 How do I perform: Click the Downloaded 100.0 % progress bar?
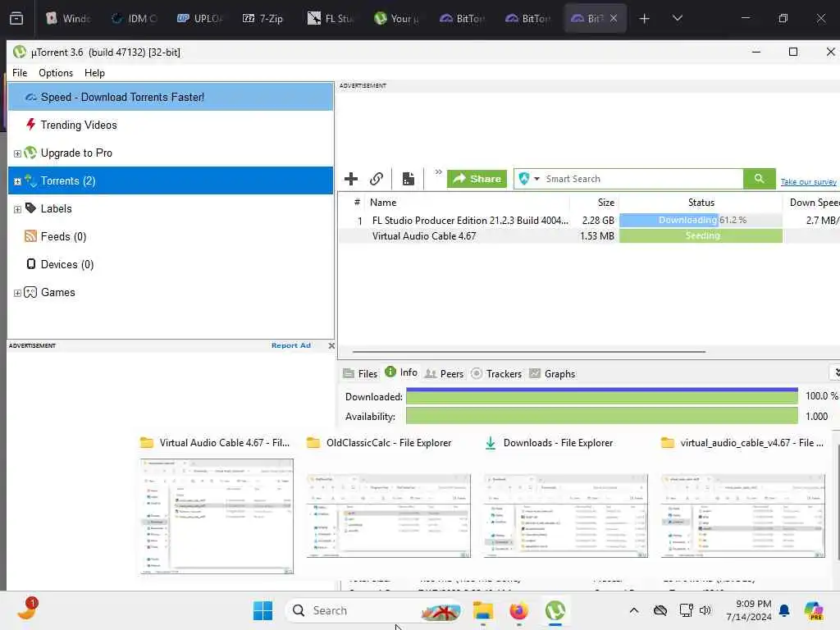(x=601, y=396)
